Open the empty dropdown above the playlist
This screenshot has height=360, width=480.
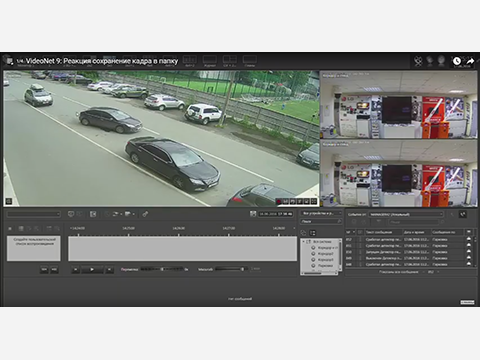[34, 214]
